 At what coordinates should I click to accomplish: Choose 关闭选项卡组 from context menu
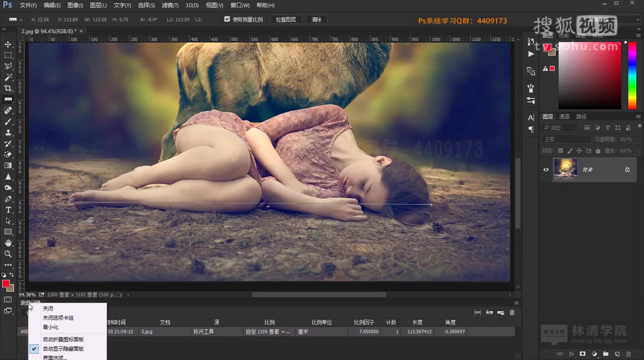[58, 318]
